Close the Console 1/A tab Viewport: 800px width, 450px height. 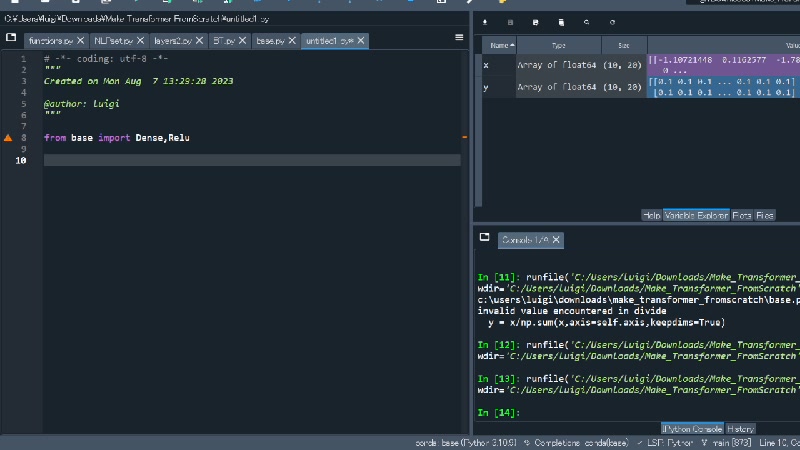[x=556, y=240]
